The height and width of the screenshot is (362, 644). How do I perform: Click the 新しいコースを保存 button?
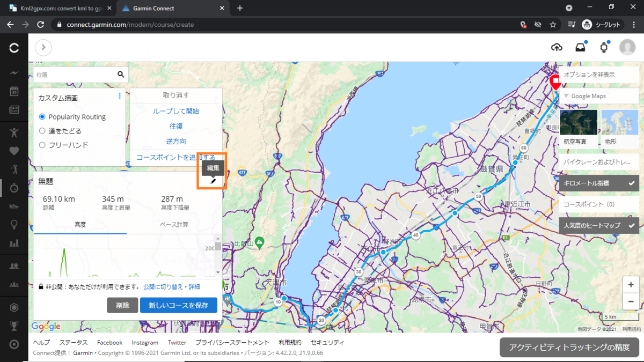click(179, 305)
